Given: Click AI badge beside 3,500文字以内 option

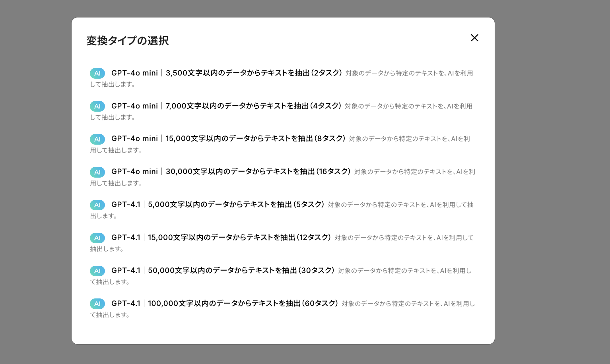Looking at the screenshot, I should coord(97,73).
